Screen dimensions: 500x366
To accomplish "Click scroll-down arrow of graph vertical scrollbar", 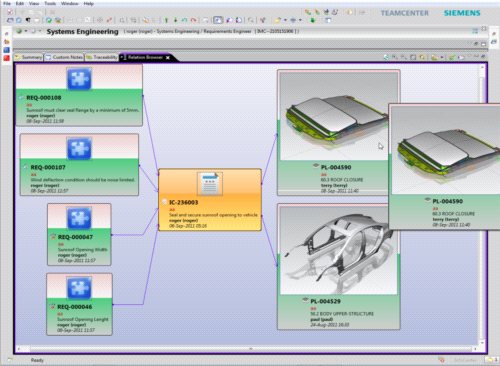I will [482, 343].
